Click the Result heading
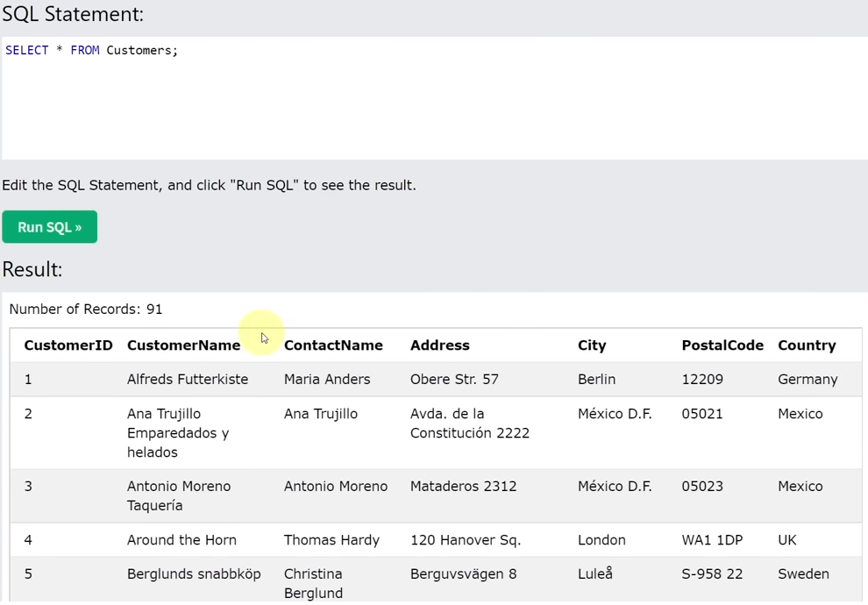Image resolution: width=868 pixels, height=605 pixels. (x=32, y=269)
